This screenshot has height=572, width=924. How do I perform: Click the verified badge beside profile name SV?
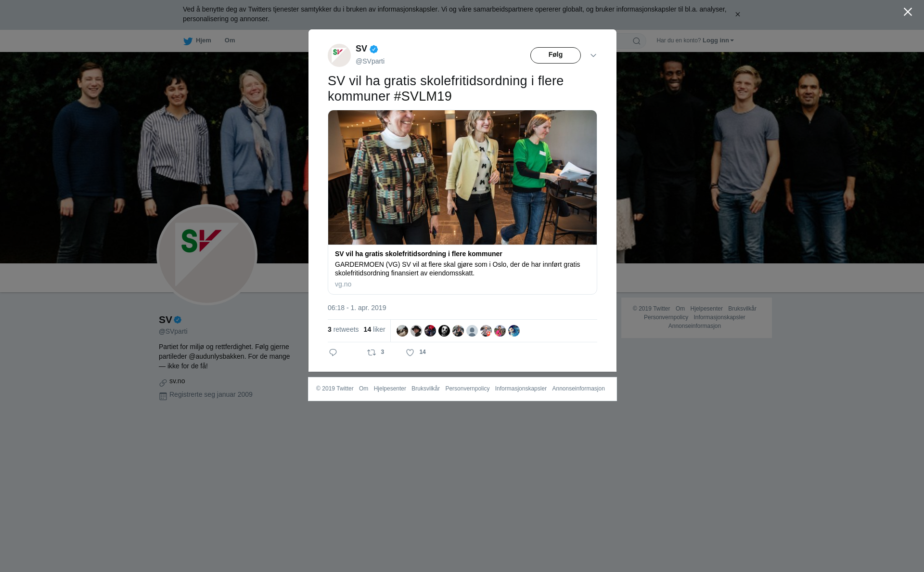click(178, 320)
